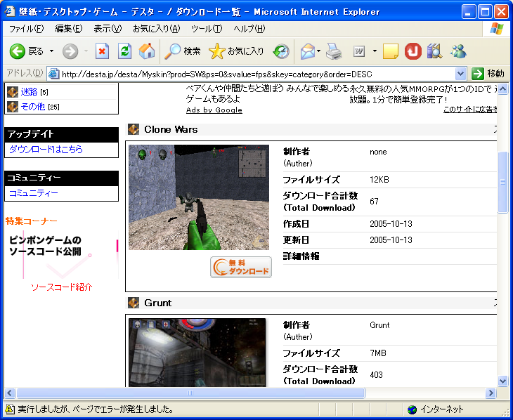
Task: Click the Edit with Word icon
Action: pos(359,51)
